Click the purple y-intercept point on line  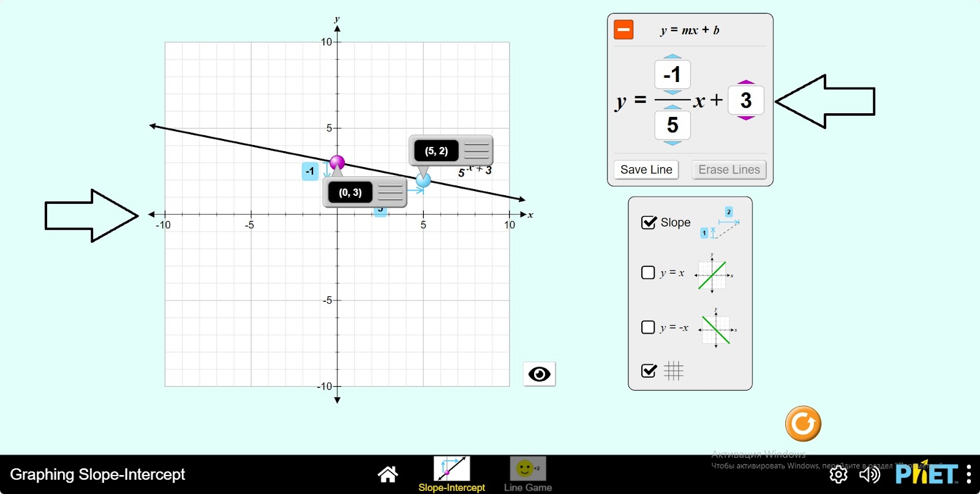pos(337,162)
